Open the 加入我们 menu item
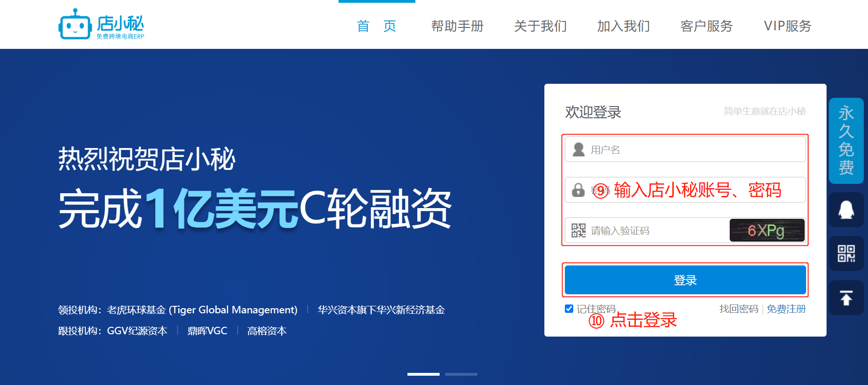 click(x=624, y=26)
